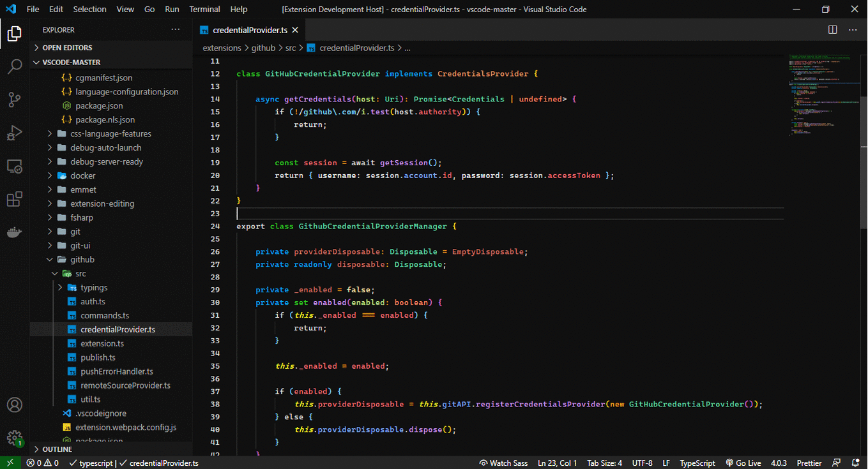The image size is (868, 469).
Task: Change the LF end-of-line sequence
Action: pyautogui.click(x=666, y=463)
